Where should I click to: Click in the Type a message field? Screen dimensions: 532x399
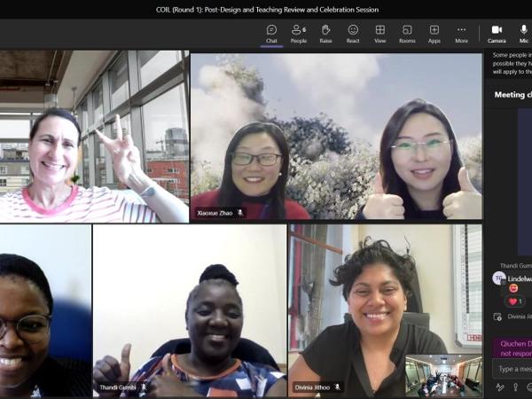512,369
